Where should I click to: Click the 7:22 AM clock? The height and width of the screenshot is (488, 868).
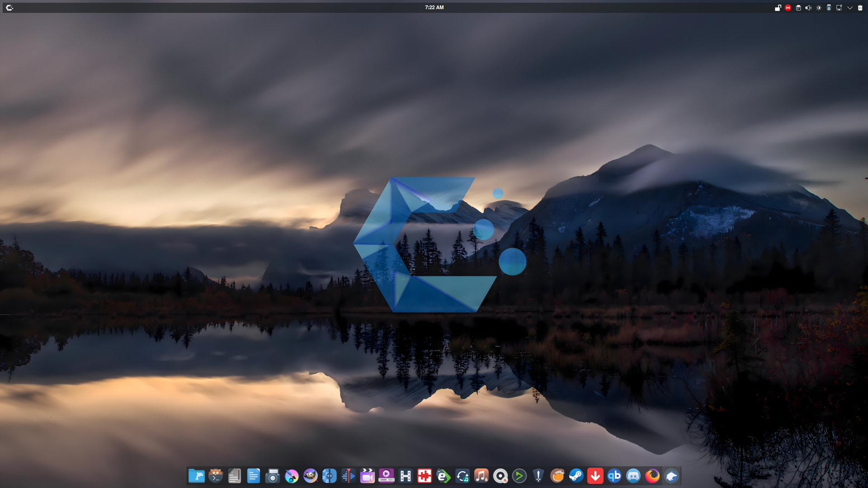(434, 8)
